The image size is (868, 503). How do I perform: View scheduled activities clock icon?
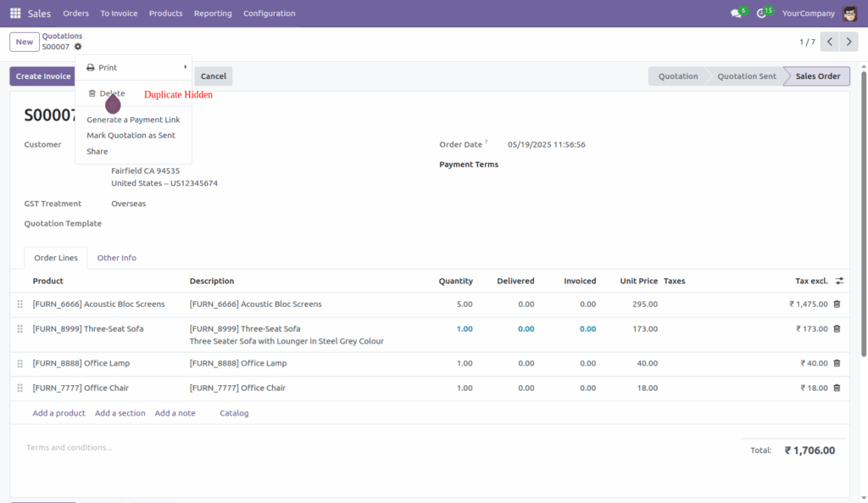(x=760, y=13)
